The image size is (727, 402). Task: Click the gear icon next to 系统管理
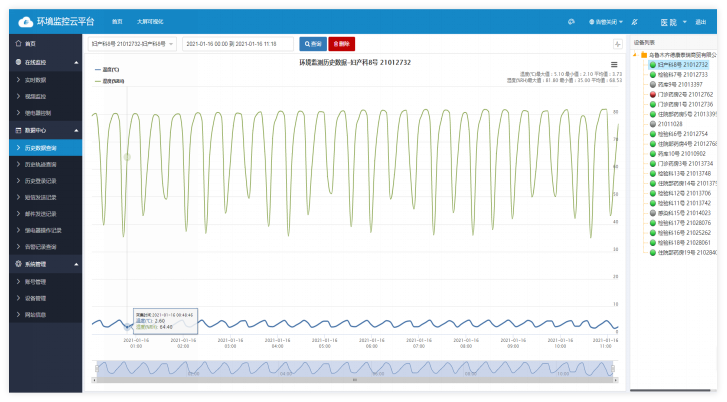tap(19, 264)
